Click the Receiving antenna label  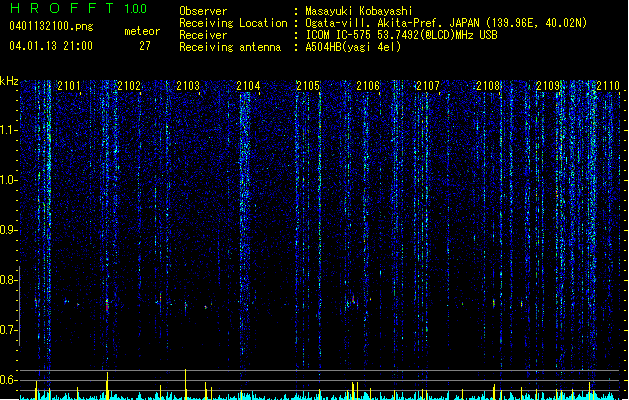(230, 47)
